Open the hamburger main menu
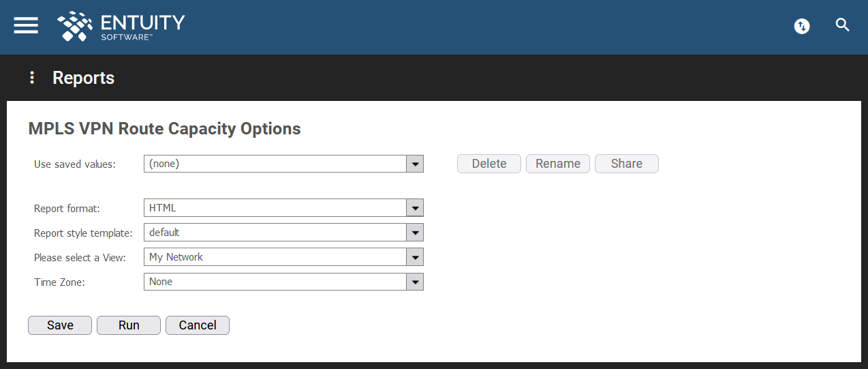Viewport: 868px width, 369px height. pyautogui.click(x=26, y=25)
